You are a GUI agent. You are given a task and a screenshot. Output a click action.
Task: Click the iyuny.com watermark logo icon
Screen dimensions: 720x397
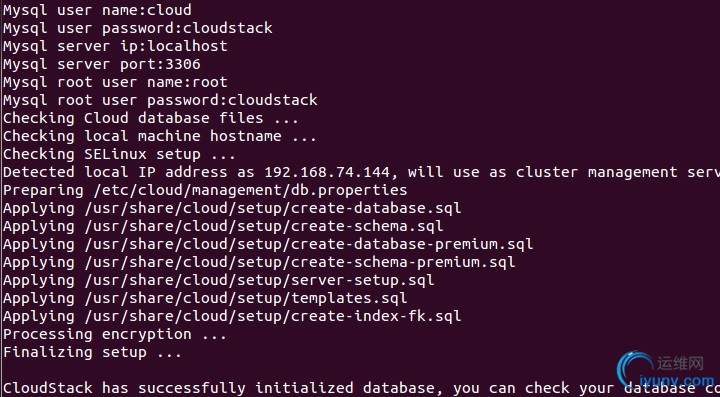click(635, 369)
